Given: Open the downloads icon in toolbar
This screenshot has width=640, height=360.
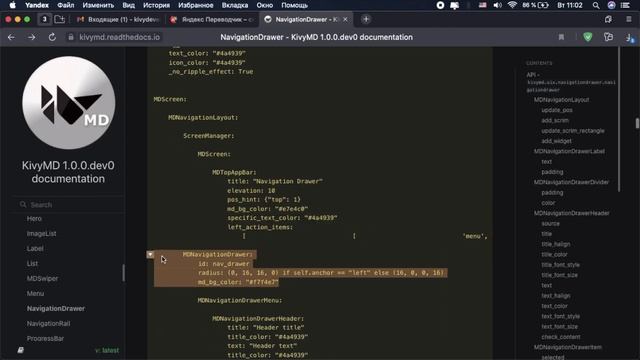Looking at the screenshot, I should [x=629, y=38].
